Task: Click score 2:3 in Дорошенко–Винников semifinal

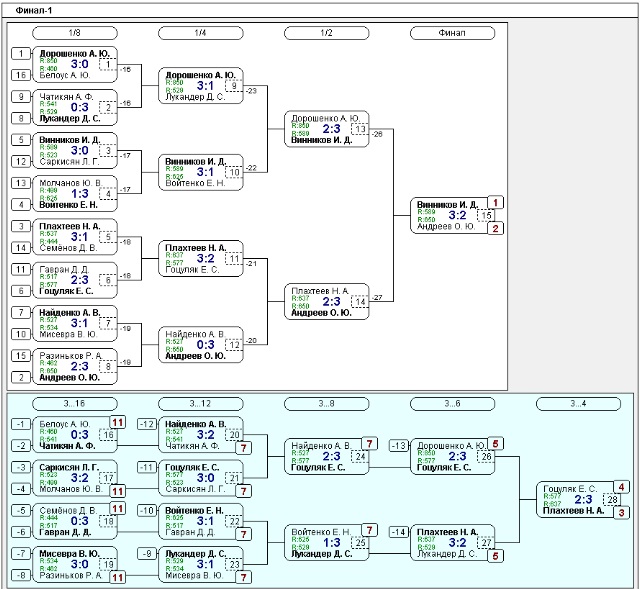Action: 331,129
